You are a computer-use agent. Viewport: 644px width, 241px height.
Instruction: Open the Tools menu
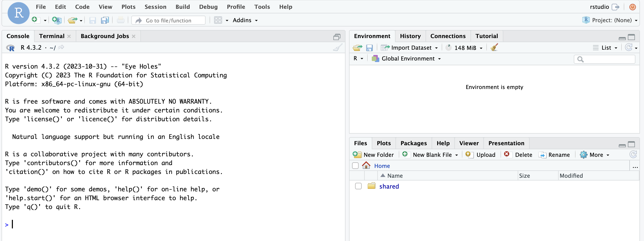point(262,7)
